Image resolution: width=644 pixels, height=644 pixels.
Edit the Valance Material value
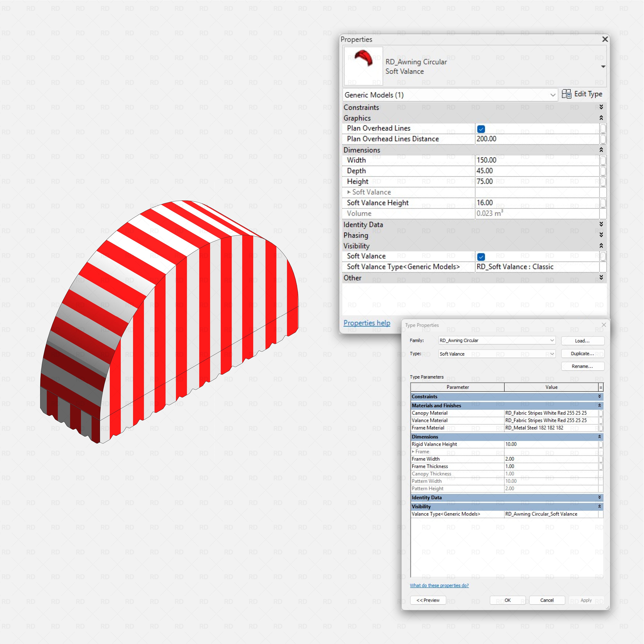[x=551, y=420]
